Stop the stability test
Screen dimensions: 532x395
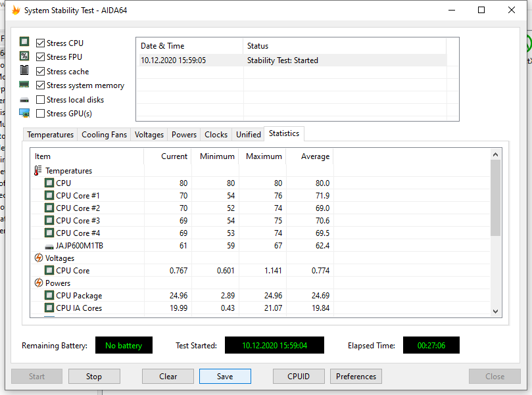click(94, 377)
